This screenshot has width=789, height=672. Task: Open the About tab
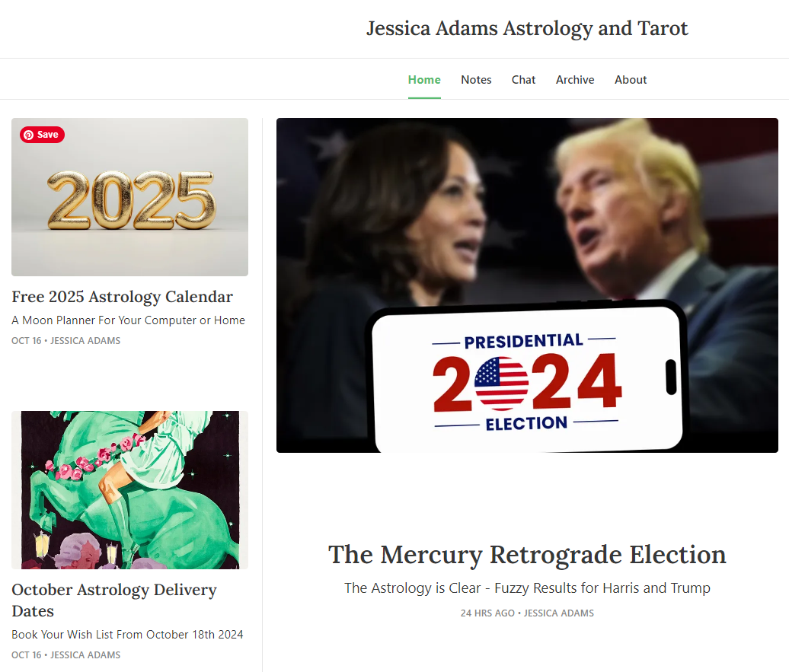click(x=631, y=79)
